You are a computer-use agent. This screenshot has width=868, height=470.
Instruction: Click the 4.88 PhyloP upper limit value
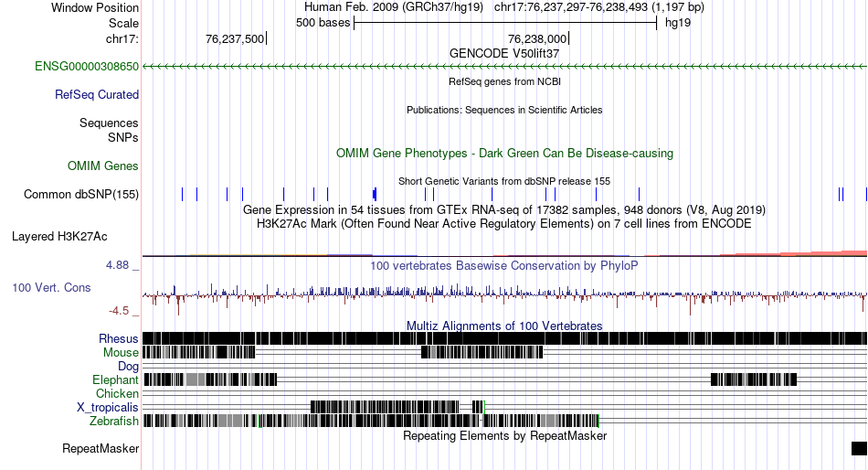117,265
